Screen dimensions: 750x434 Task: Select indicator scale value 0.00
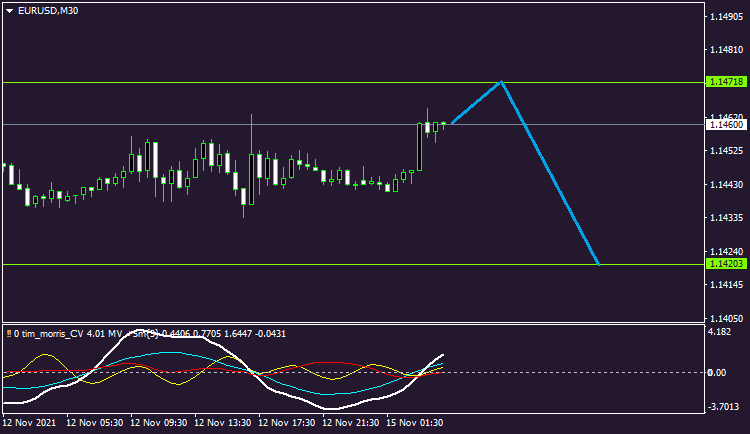(x=717, y=372)
